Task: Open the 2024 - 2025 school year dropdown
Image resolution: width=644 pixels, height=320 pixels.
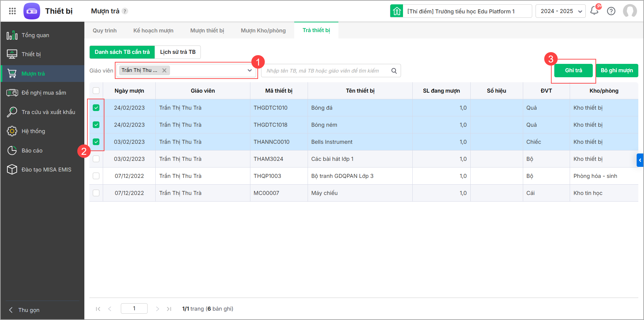Action: pyautogui.click(x=561, y=11)
